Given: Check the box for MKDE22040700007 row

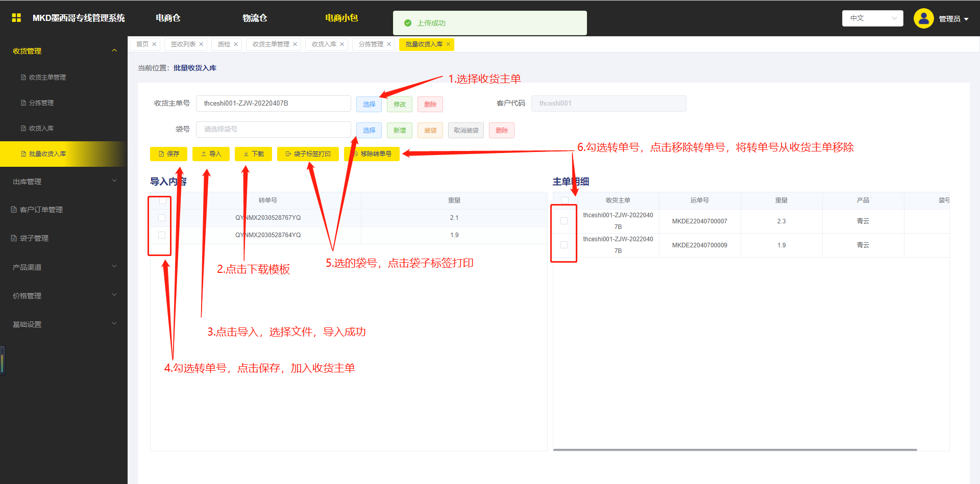Looking at the screenshot, I should tap(564, 221).
